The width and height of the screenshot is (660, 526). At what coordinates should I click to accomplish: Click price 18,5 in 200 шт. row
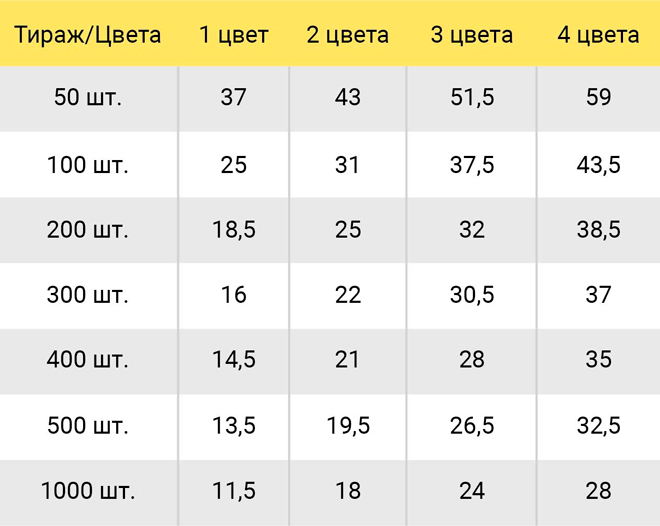click(234, 230)
